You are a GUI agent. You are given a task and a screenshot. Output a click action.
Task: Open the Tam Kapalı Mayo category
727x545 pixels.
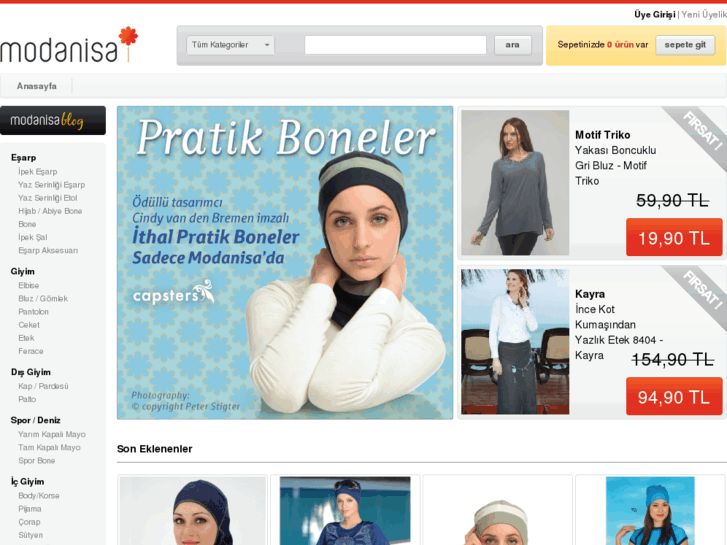[x=49, y=448]
